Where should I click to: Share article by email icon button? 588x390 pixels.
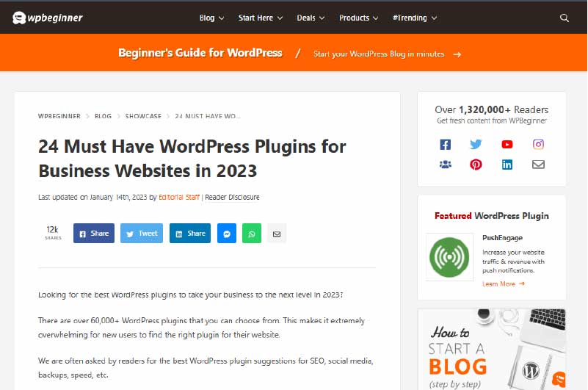pyautogui.click(x=277, y=234)
